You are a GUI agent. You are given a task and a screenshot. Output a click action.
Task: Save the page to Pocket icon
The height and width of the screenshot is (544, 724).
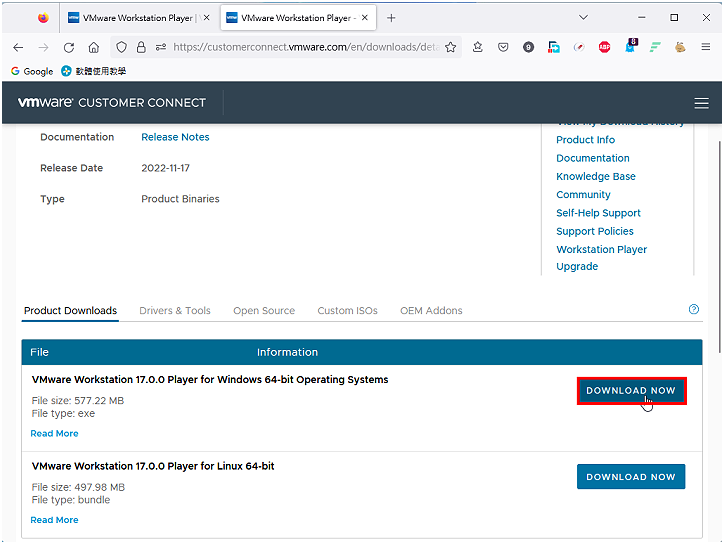(503, 47)
